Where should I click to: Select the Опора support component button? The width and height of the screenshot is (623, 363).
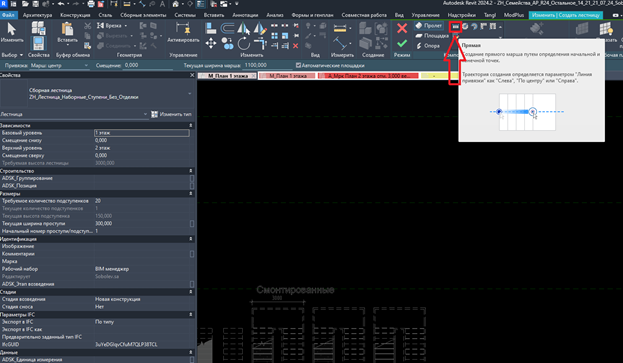428,46
